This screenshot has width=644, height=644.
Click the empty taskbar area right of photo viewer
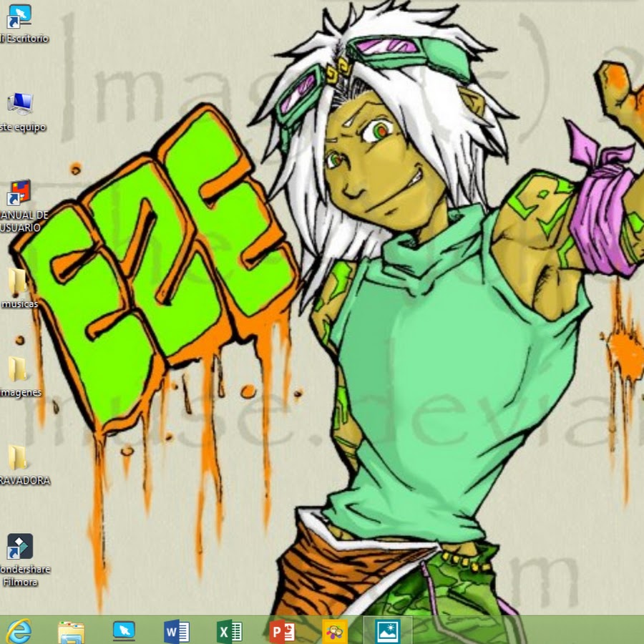coord(530,631)
